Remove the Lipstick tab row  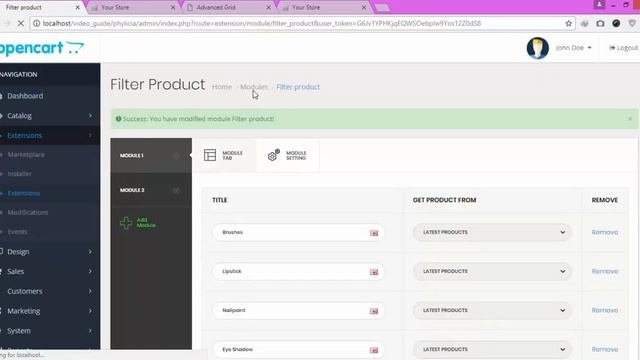605,271
